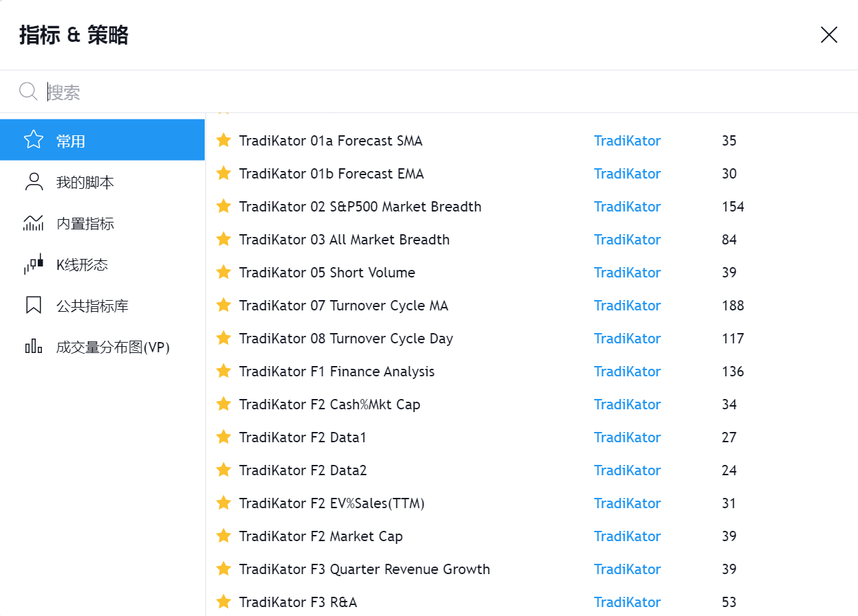Toggle favorite star for TradiKator 05 Short Volume
The width and height of the screenshot is (858, 616).
point(223,272)
